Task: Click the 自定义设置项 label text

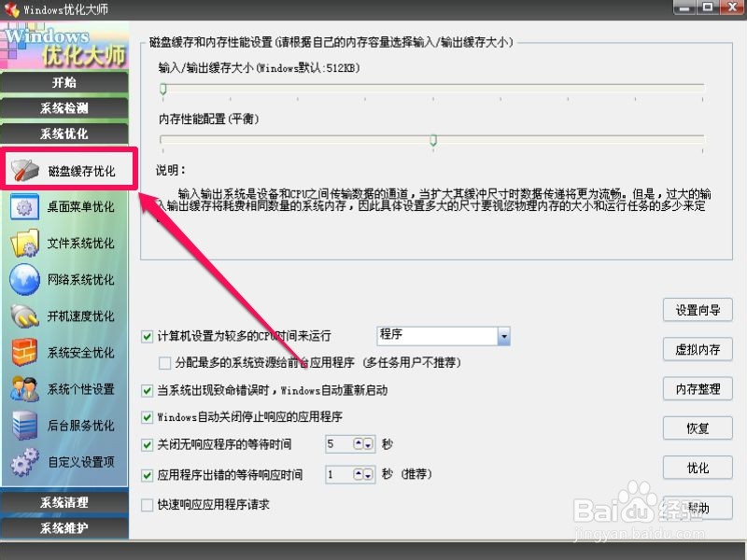Action: pyautogui.click(x=81, y=462)
